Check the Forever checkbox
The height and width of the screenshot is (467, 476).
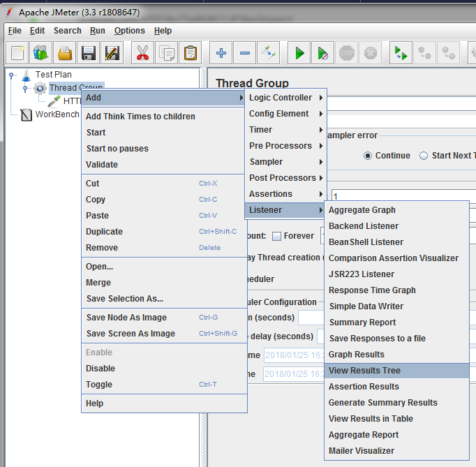pos(276,236)
